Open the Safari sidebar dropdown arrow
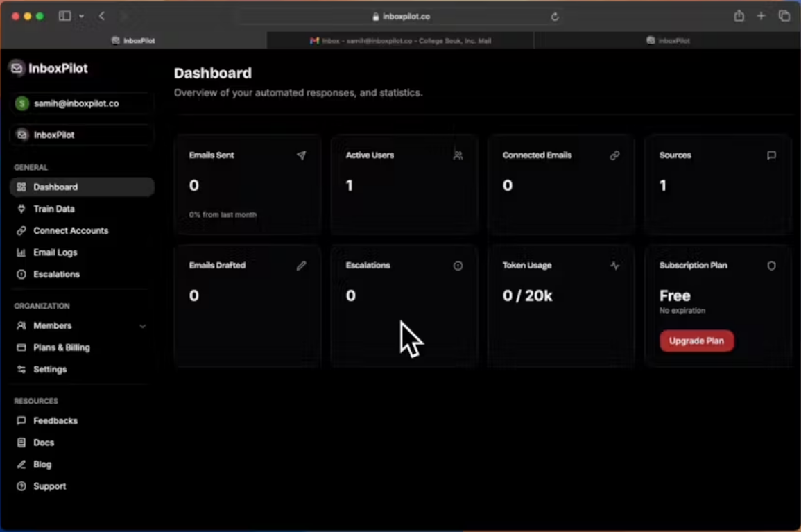The height and width of the screenshot is (532, 801). pos(81,17)
